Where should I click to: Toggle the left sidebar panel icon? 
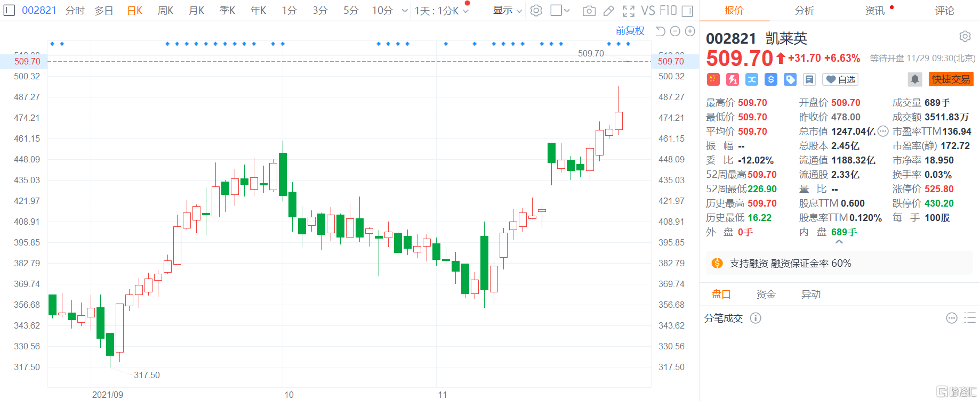9,10
